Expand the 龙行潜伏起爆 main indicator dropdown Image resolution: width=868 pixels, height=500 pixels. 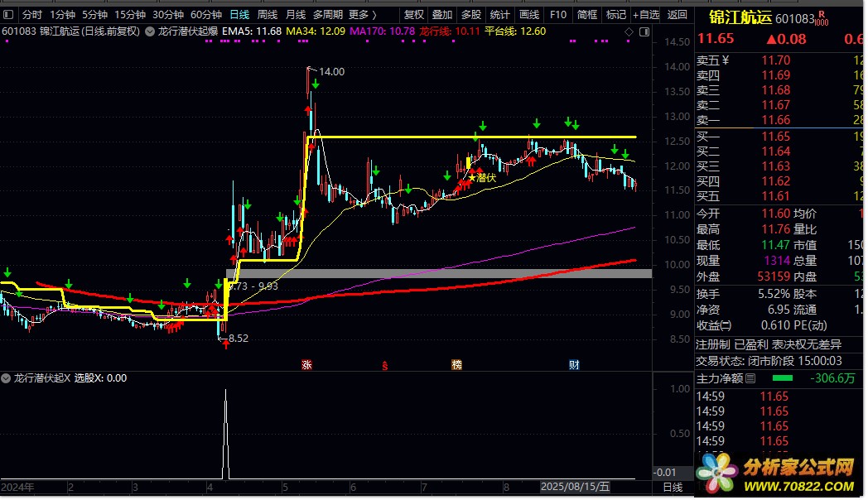click(149, 31)
